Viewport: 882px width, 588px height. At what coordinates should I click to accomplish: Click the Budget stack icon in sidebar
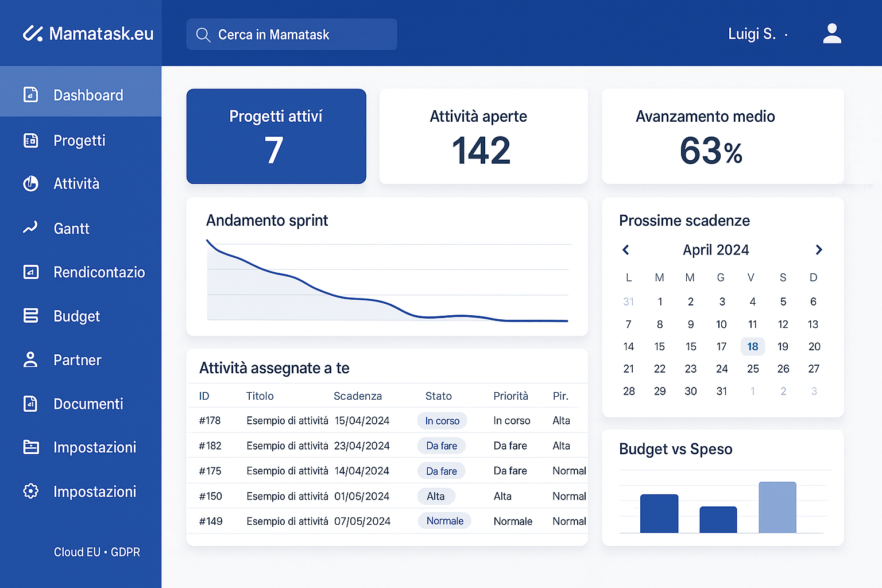(x=30, y=316)
